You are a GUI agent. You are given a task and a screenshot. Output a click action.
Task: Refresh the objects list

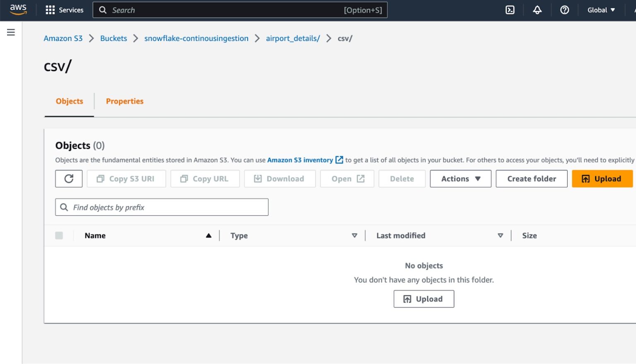point(69,178)
